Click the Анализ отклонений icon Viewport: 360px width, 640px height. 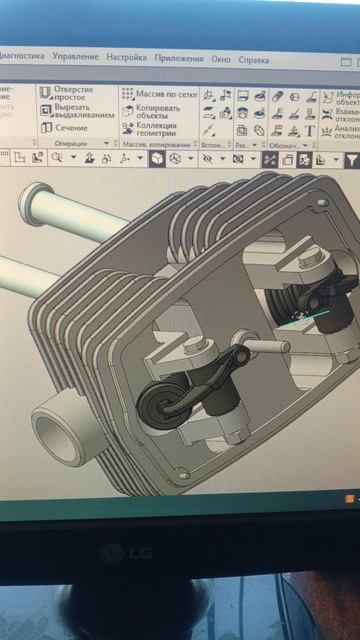pos(327,132)
